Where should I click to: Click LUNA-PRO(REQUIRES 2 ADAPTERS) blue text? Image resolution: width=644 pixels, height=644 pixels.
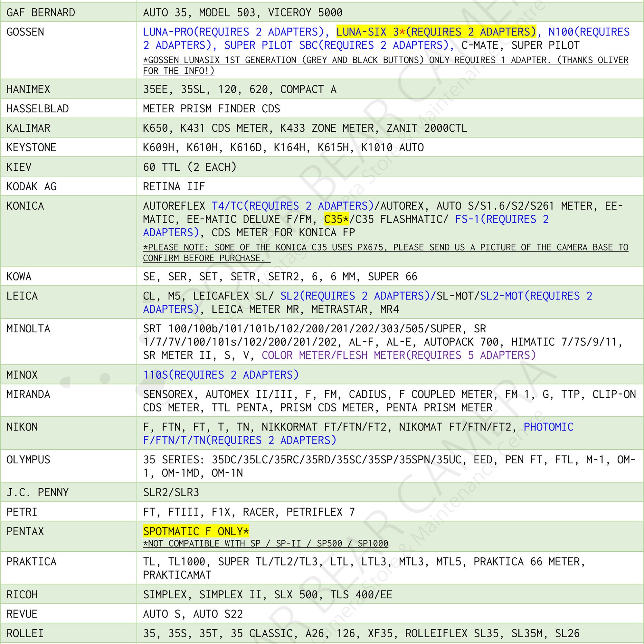[233, 32]
